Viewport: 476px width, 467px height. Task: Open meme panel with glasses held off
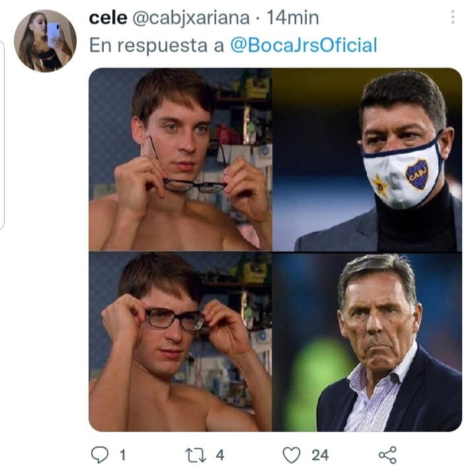180,159
